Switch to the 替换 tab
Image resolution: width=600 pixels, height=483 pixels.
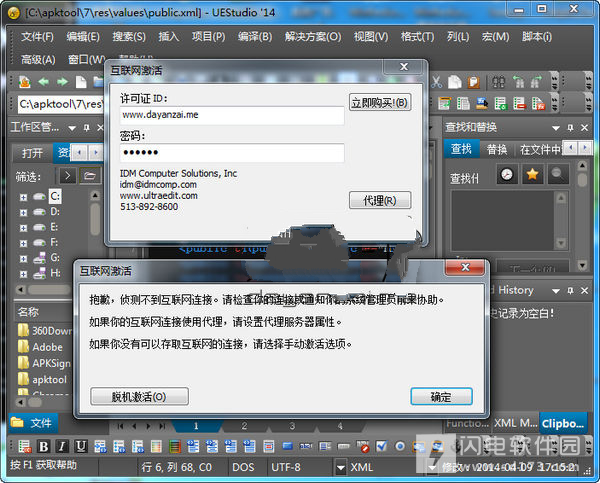(x=497, y=149)
